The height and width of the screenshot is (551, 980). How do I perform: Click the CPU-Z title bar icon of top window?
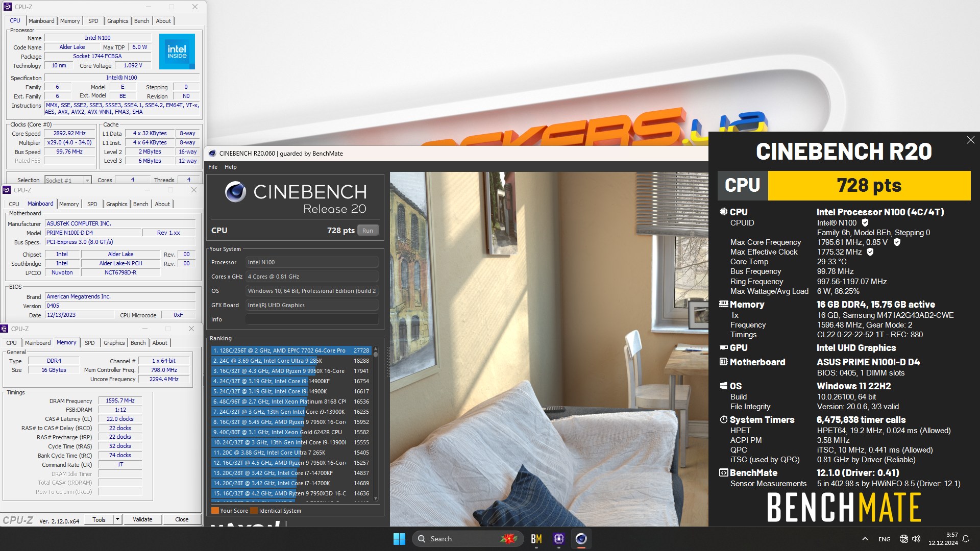[x=7, y=7]
